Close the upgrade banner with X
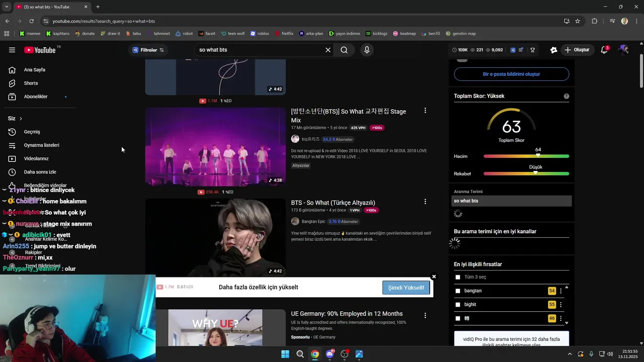644x362 pixels. click(x=434, y=277)
